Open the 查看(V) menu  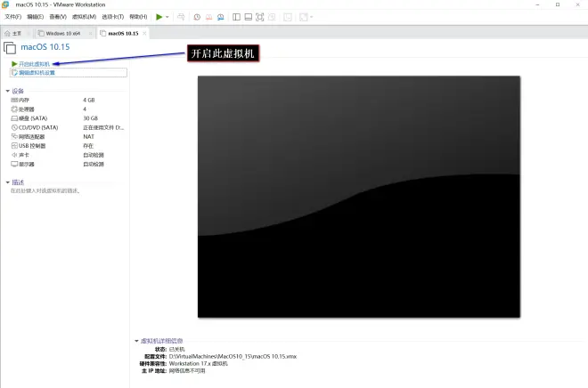58,17
